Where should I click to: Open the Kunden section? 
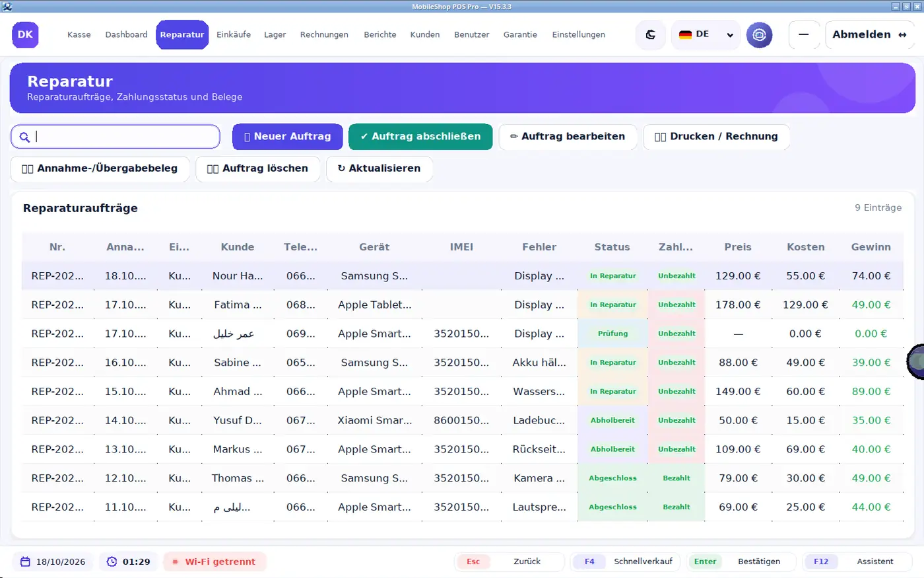[425, 34]
